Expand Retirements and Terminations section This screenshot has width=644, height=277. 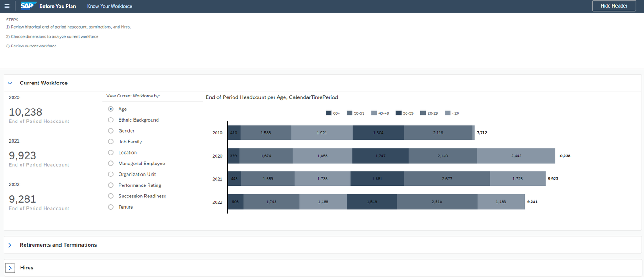[x=10, y=245]
